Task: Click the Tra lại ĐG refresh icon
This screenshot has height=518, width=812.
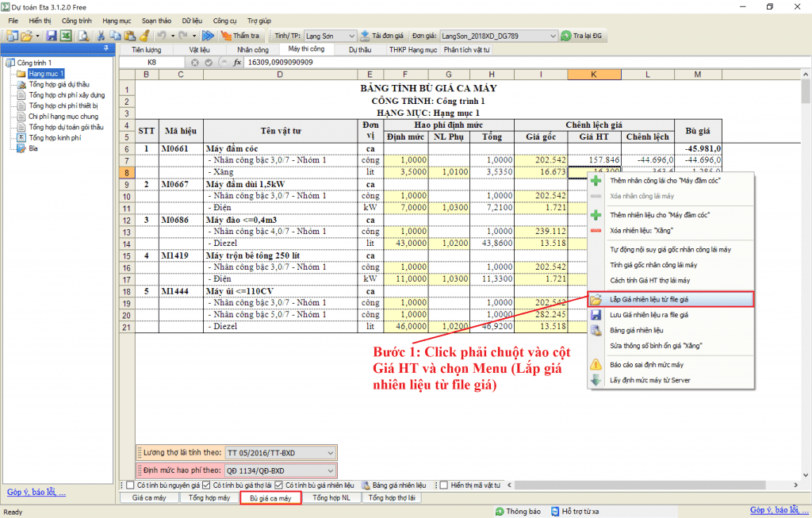Action: [566, 36]
